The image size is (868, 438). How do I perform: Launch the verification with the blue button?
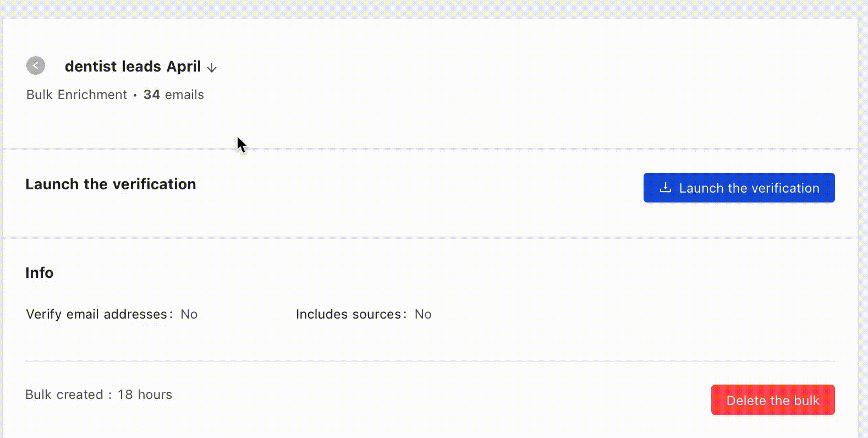click(739, 188)
